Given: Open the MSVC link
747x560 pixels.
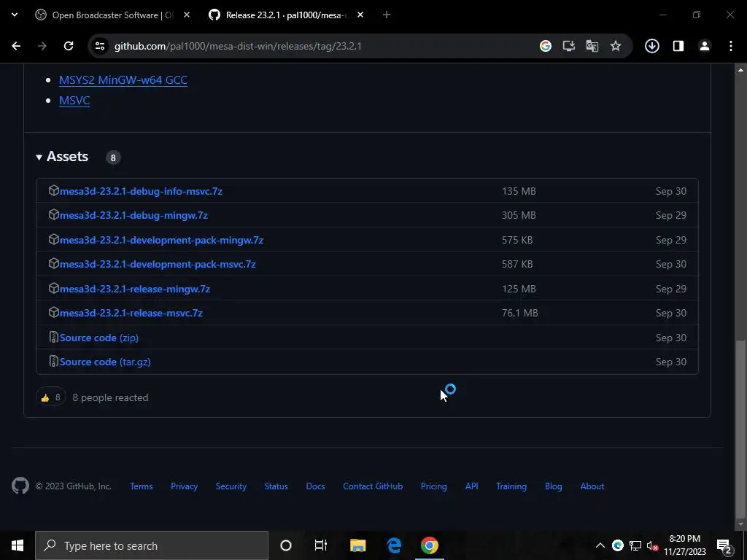Looking at the screenshot, I should coord(74,101).
